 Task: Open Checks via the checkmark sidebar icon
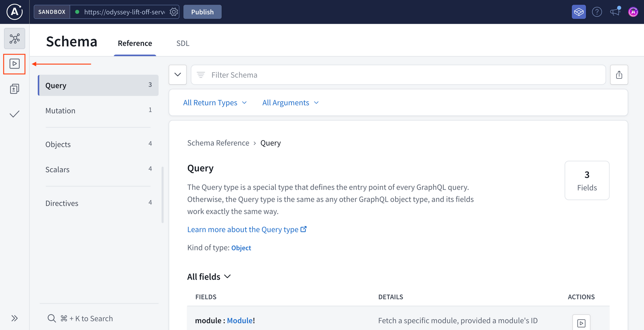tap(14, 114)
